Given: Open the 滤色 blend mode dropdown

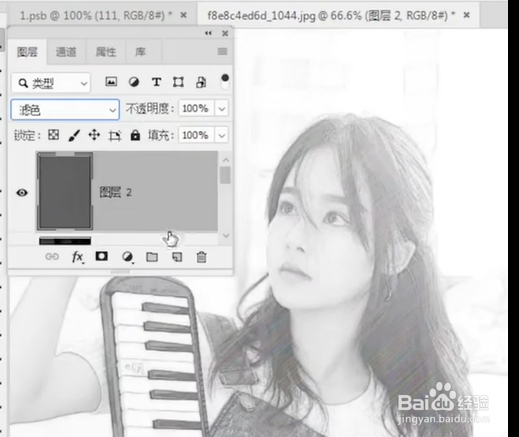Looking at the screenshot, I should (65, 109).
